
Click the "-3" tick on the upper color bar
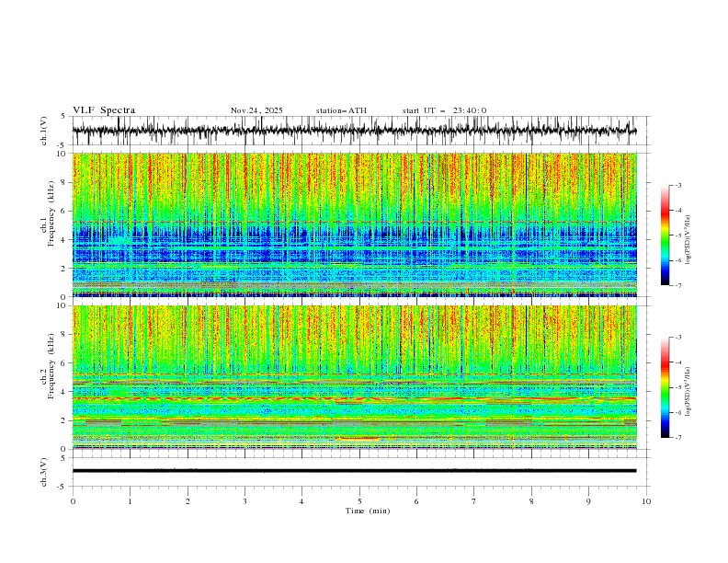tap(678, 185)
